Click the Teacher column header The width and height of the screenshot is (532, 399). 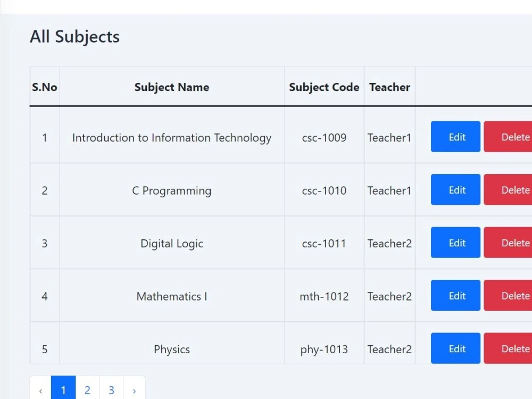point(389,87)
